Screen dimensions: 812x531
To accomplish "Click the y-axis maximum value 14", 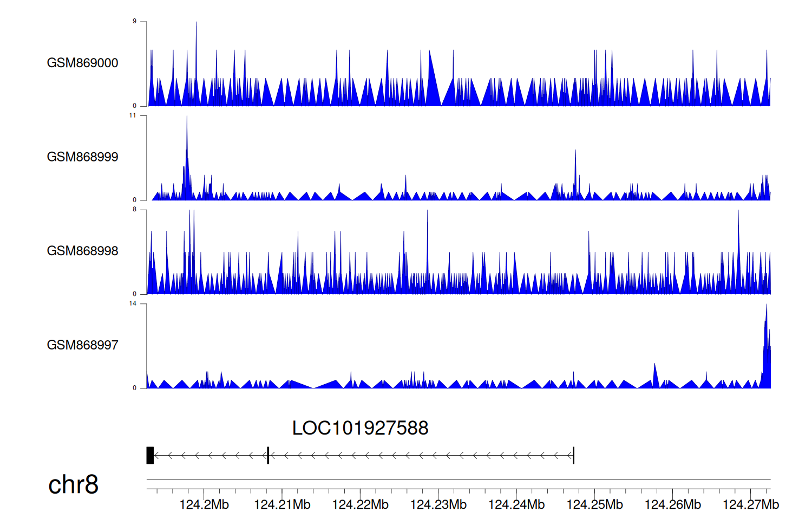I will [x=133, y=303].
